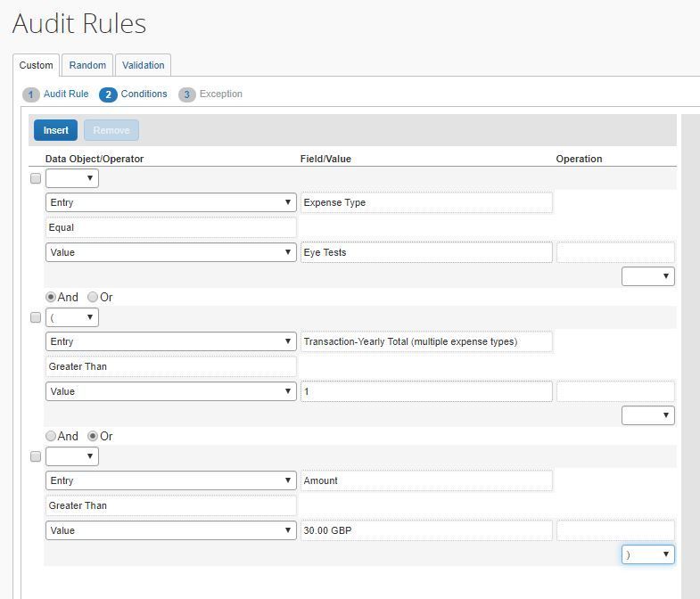Open the empty parenthesis dropdown above Expense Type
Viewport: 700px width, 599px height.
(x=72, y=178)
